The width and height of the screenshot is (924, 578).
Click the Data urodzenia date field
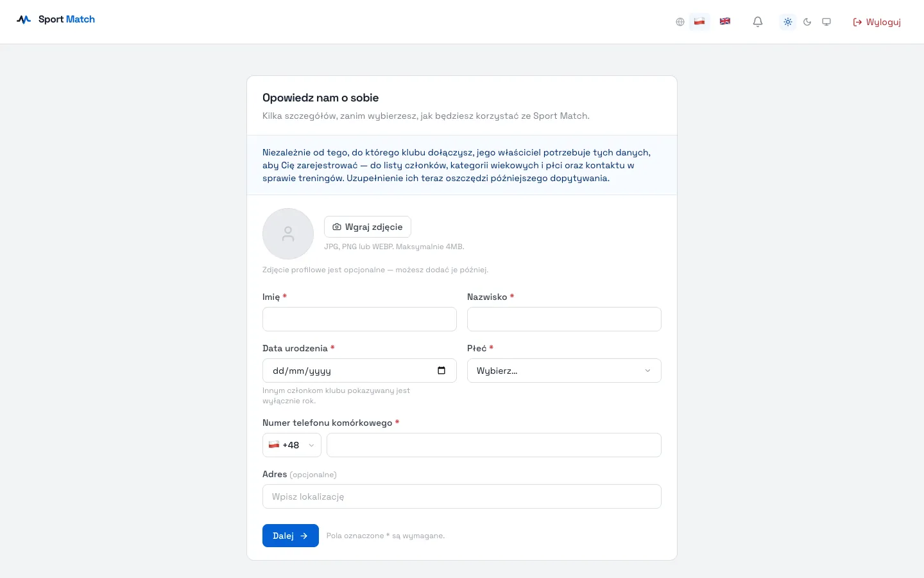[359, 371]
